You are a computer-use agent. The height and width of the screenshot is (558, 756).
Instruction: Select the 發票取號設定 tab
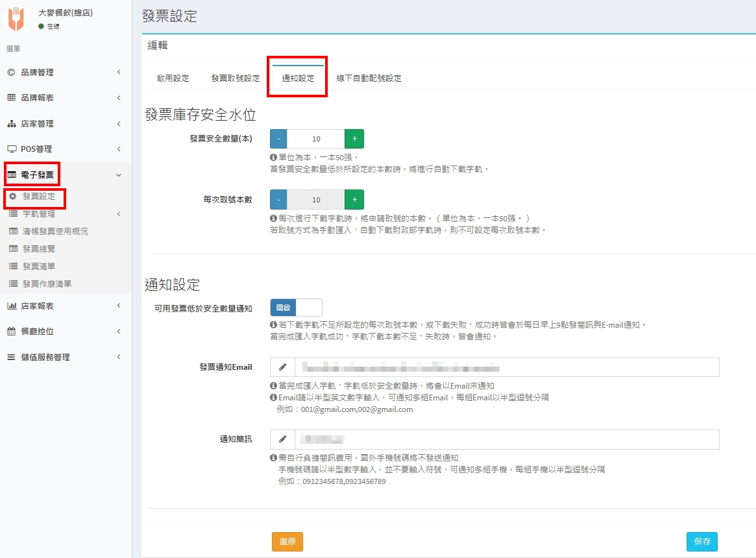coord(236,79)
